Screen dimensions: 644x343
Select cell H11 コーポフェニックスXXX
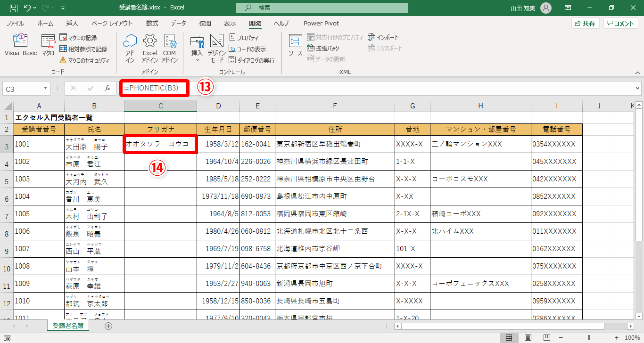pyautogui.click(x=480, y=284)
